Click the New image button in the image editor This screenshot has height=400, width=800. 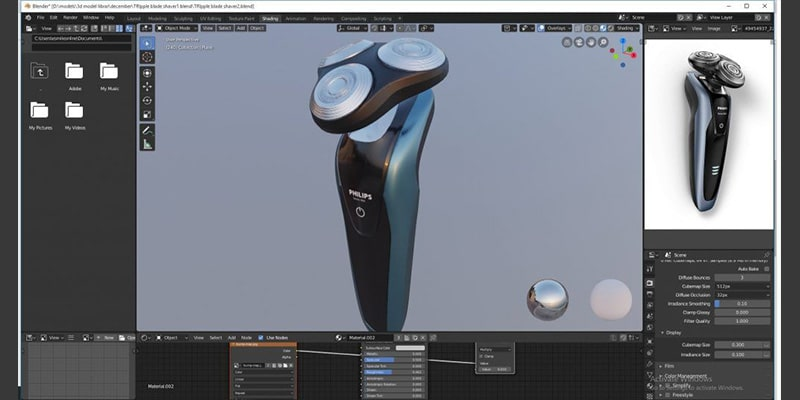tap(105, 338)
